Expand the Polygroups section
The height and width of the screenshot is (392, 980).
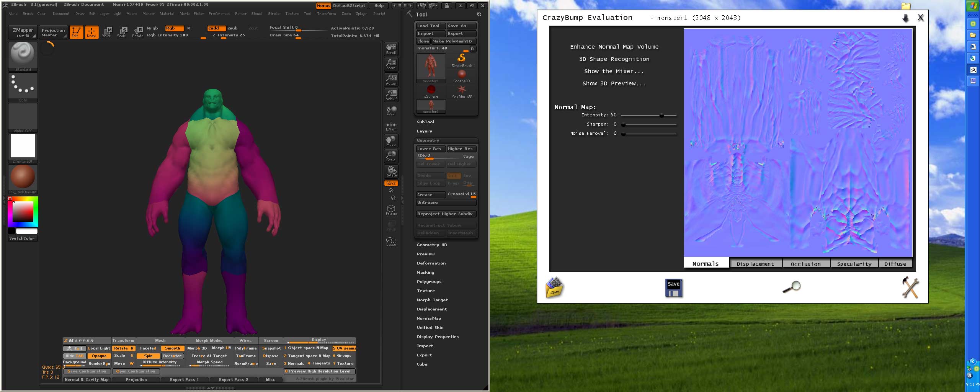429,282
